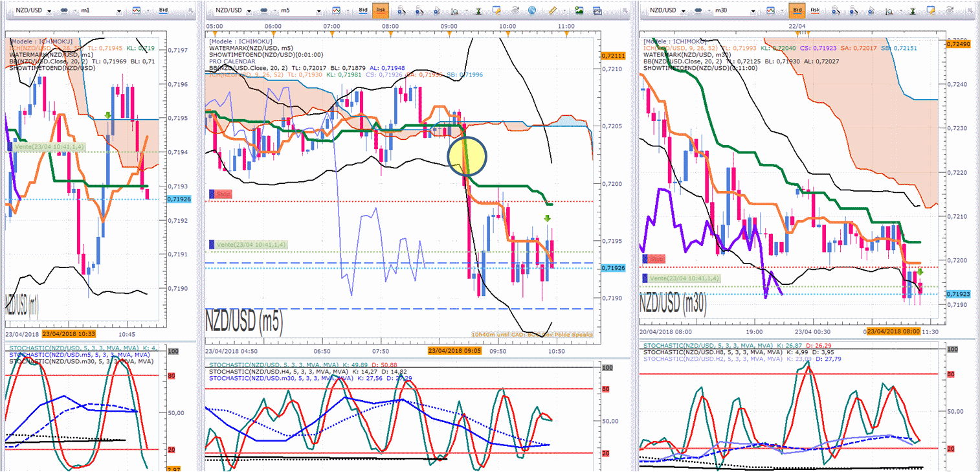Click the BOC Gov Poloz Speaks calendar notice
The image size is (980, 472).
[x=531, y=334]
